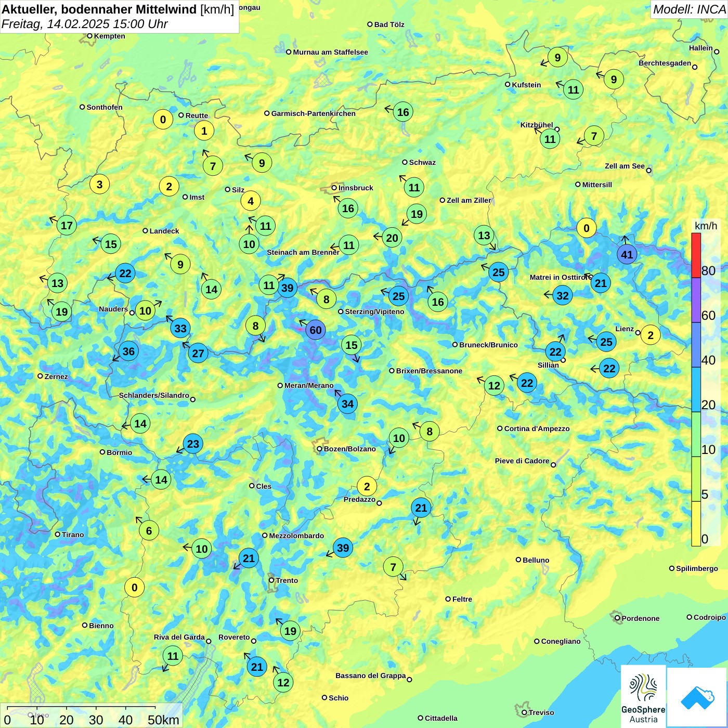Click the yellow 0–5 km/h legend color
This screenshot has width=728, height=728.
pyautogui.click(x=696, y=524)
